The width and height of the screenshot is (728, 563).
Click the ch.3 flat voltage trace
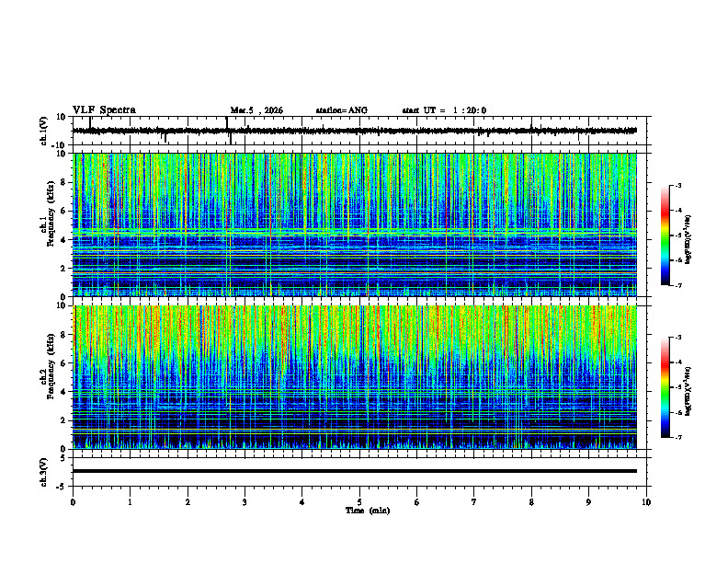pos(355,471)
